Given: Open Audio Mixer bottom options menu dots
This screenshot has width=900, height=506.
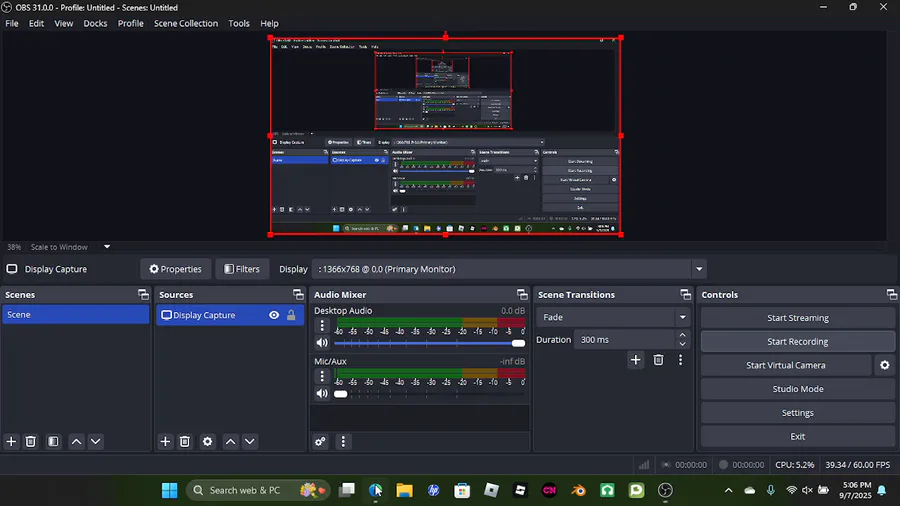Looking at the screenshot, I should click(343, 441).
